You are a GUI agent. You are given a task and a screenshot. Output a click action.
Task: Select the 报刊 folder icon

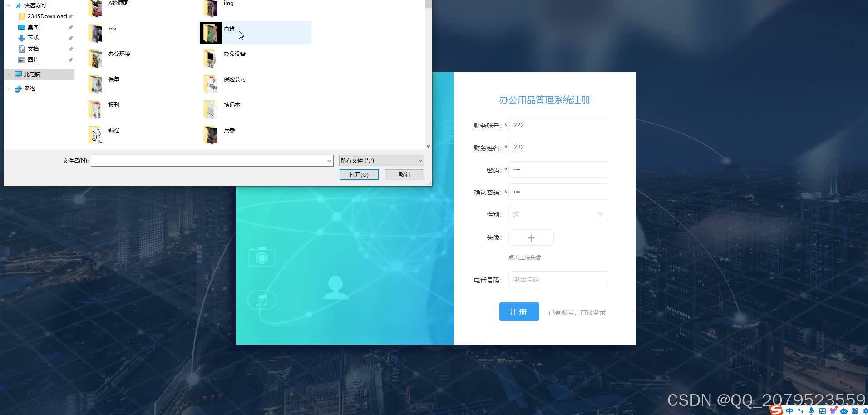[95, 109]
